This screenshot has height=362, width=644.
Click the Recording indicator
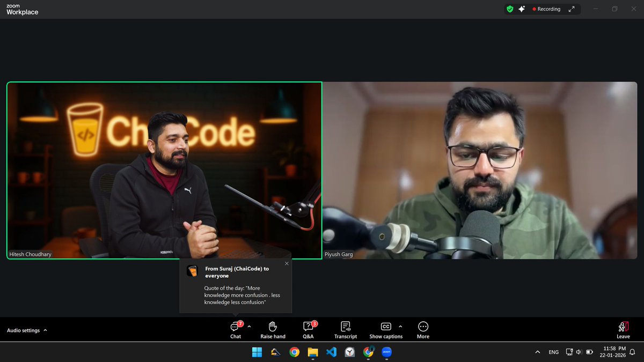546,9
